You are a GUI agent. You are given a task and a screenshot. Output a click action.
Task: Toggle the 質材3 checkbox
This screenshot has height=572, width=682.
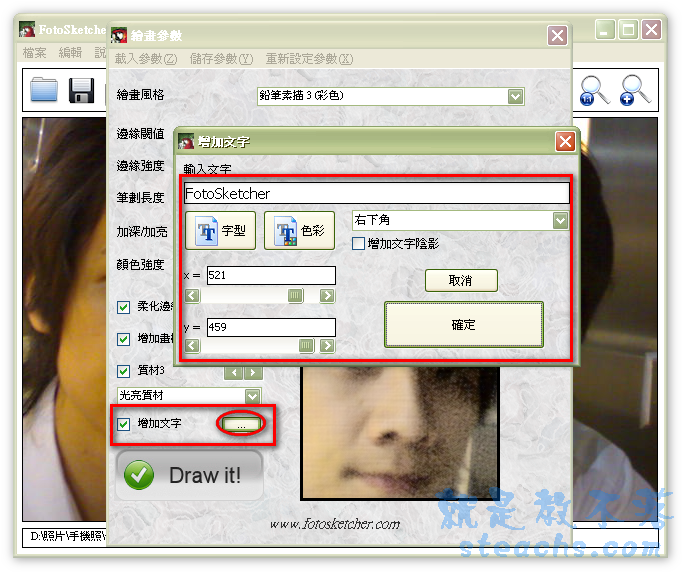124,371
